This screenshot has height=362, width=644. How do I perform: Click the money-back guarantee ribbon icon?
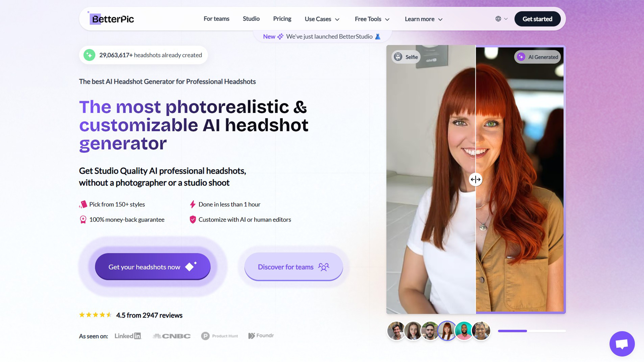tap(83, 220)
